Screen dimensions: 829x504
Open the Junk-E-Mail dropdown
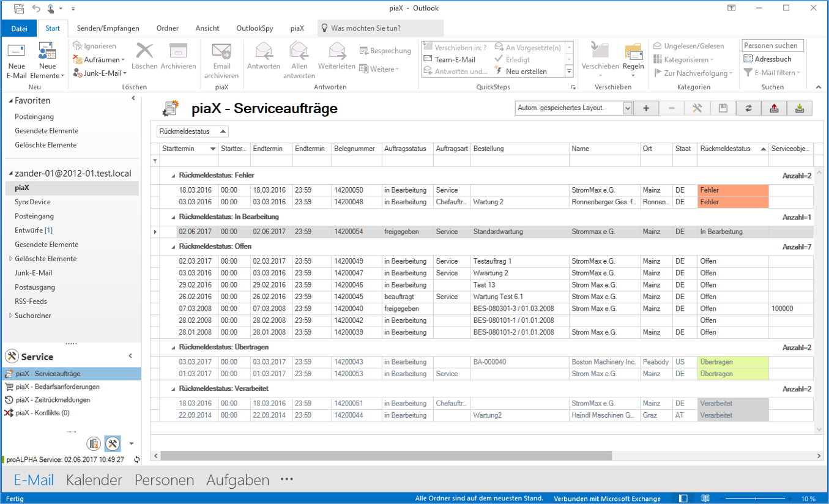tap(100, 73)
